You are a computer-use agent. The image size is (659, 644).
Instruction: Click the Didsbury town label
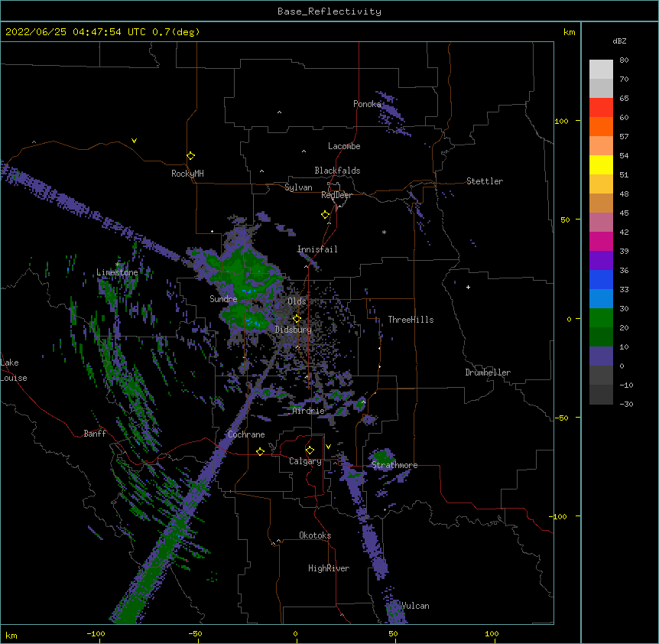[294, 330]
